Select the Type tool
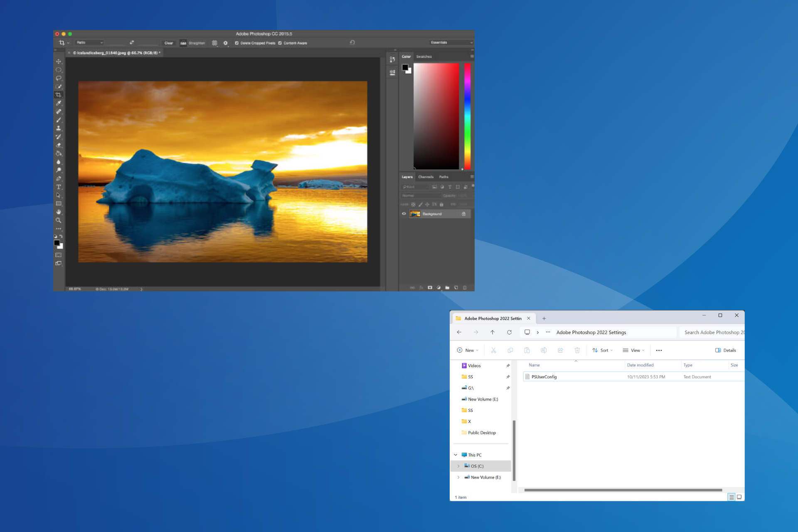This screenshot has height=532, width=798. (x=59, y=187)
